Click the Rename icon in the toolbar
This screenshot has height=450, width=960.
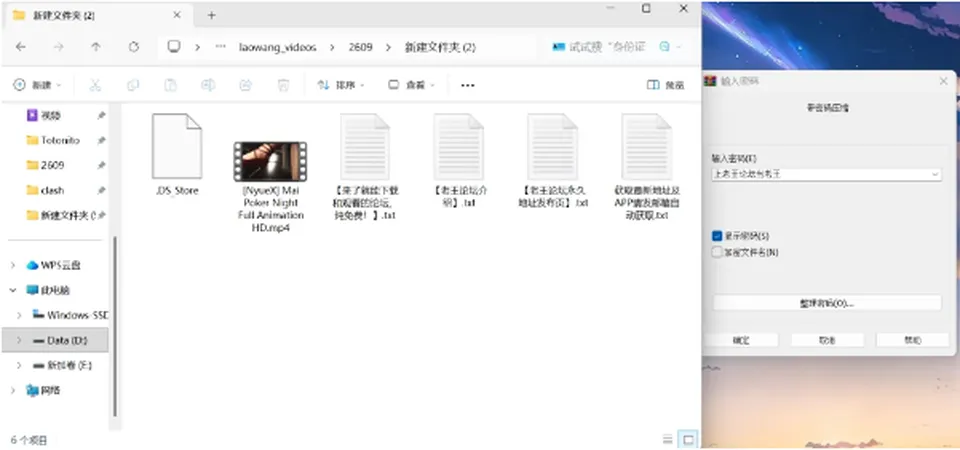[x=208, y=85]
